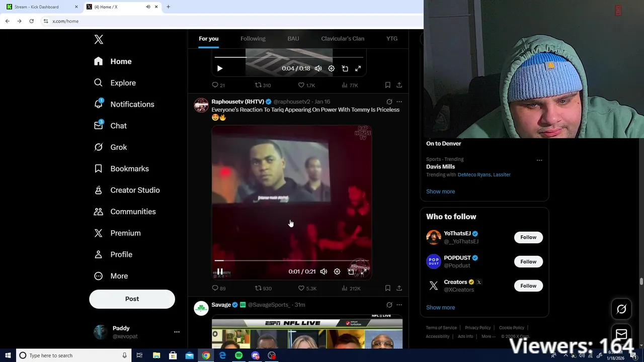
Task: Open Raphousetv video settings gear
Action: [x=337, y=271]
